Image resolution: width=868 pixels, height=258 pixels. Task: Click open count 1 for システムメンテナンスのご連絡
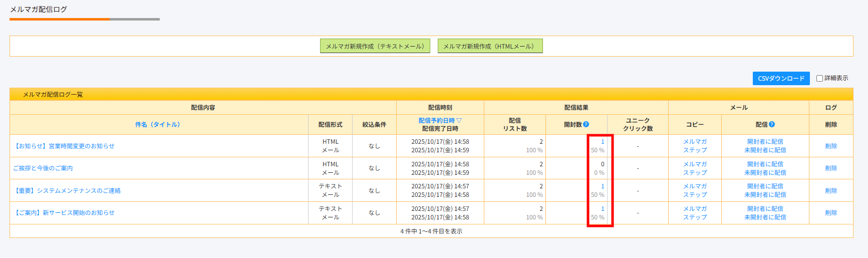(x=603, y=186)
